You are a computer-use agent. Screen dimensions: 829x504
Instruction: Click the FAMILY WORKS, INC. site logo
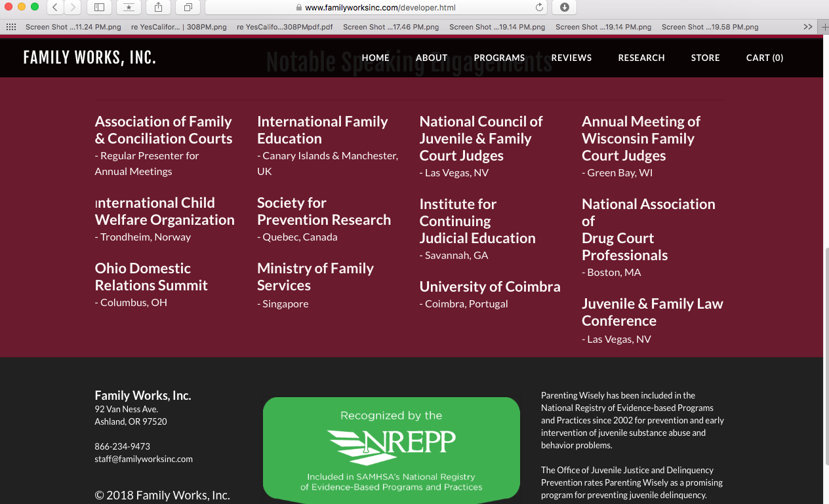click(x=89, y=58)
